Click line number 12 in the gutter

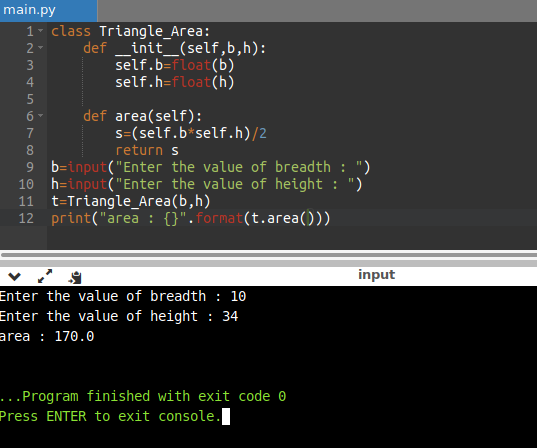pos(26,218)
